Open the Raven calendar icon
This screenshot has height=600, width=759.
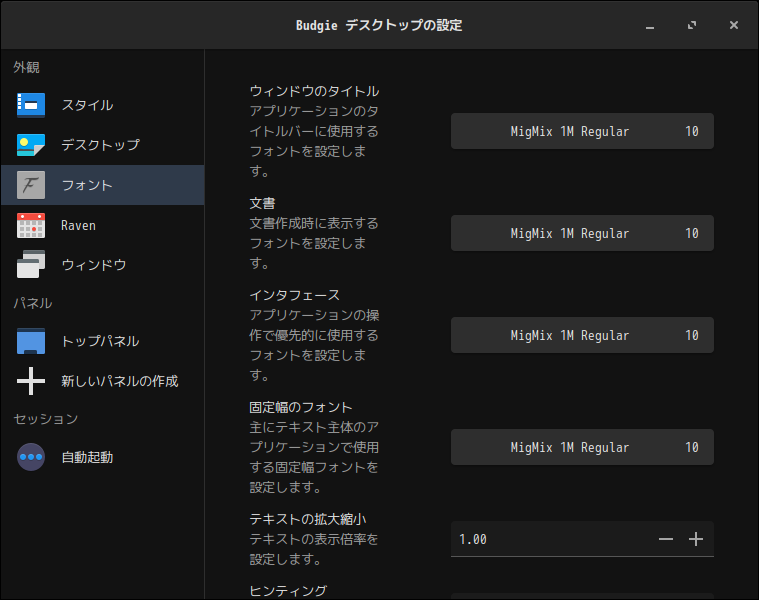coord(31,225)
